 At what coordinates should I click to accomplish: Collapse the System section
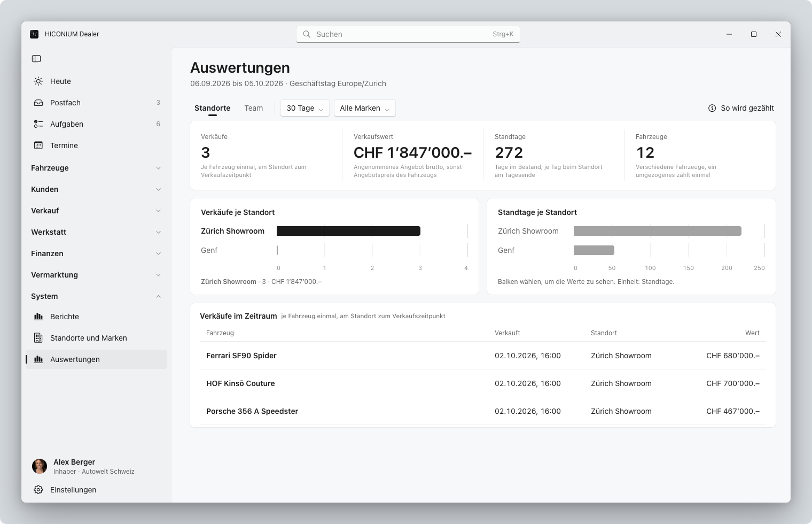tap(96, 296)
